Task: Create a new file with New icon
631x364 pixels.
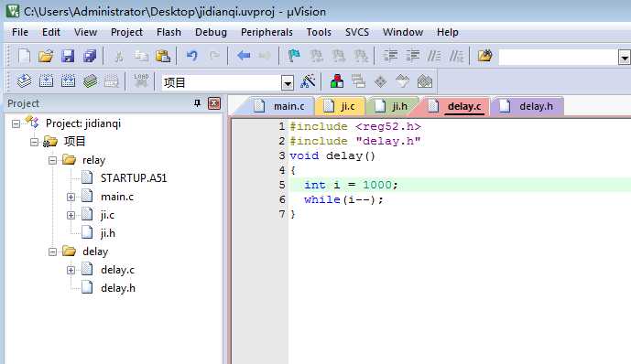Action: [24, 56]
